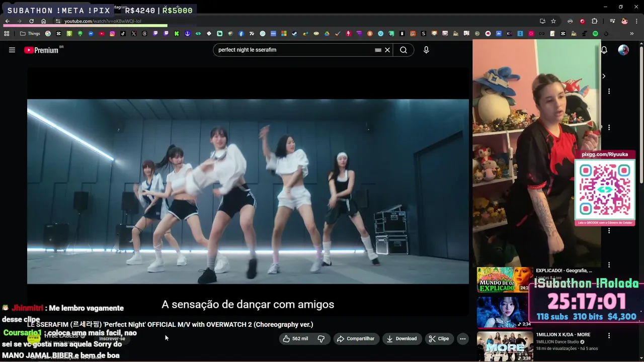This screenshot has height=362, width=644.
Task: Open the Things bookmarks folder
Action: [30, 34]
